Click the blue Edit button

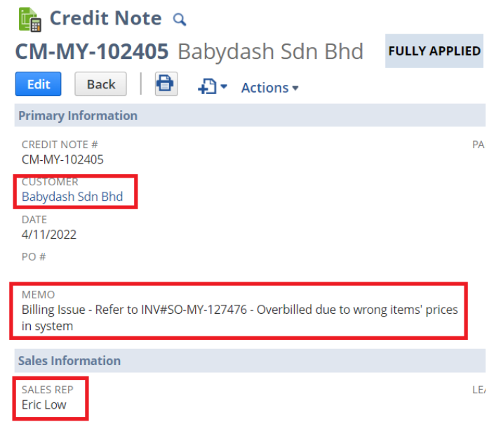pos(39,84)
